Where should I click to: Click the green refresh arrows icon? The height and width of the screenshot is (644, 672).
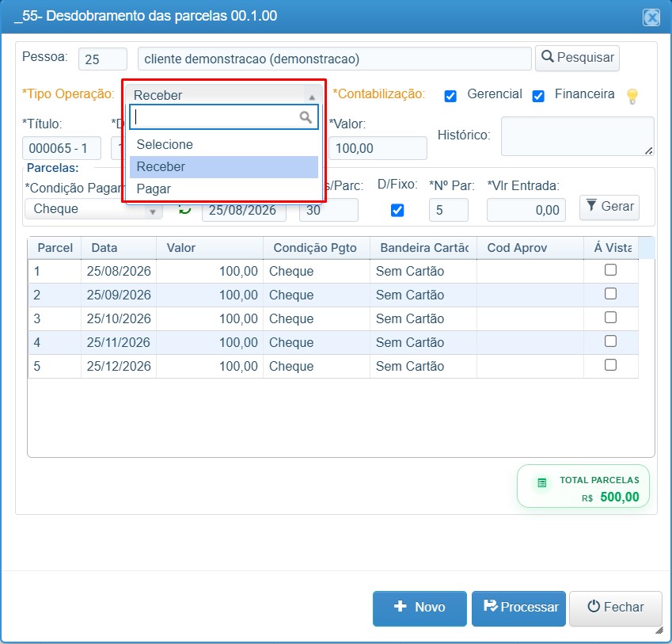click(x=184, y=209)
